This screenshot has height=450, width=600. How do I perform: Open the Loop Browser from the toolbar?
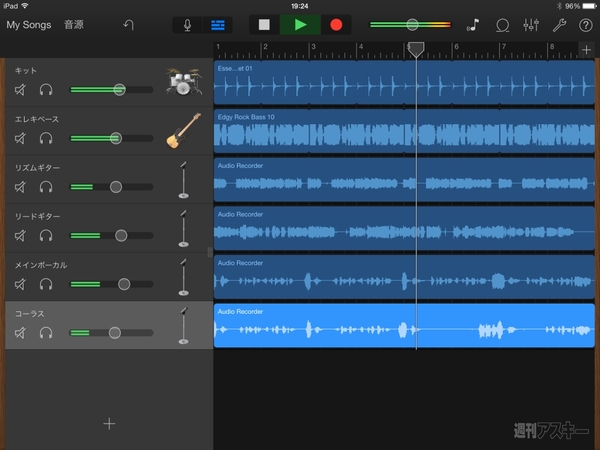click(502, 24)
